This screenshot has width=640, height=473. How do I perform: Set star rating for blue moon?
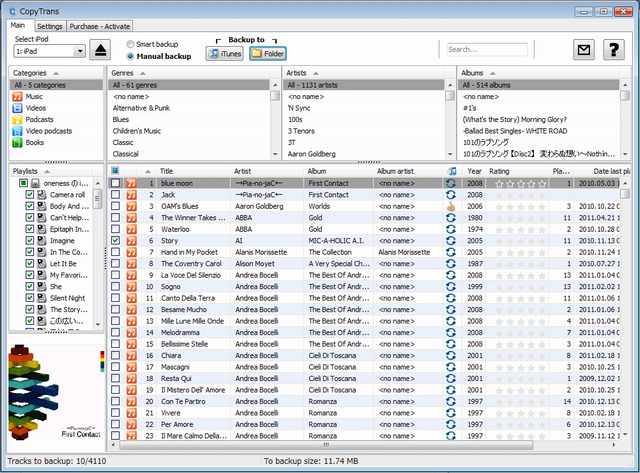pyautogui.click(x=521, y=183)
